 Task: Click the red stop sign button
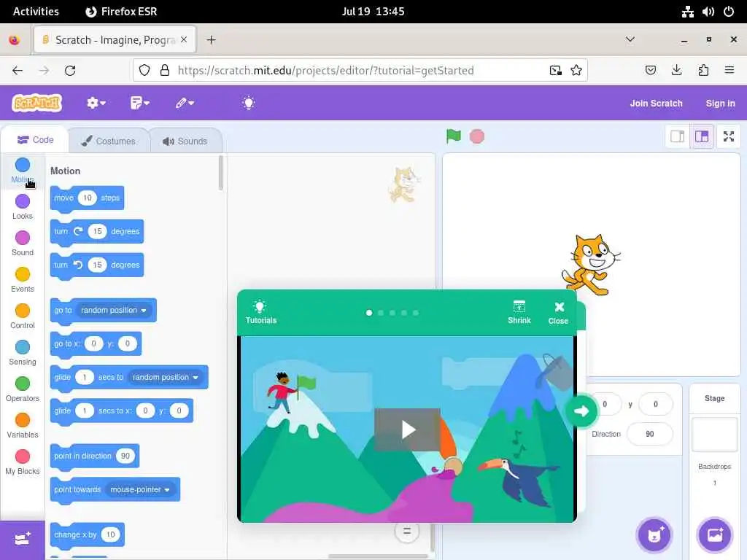[477, 136]
